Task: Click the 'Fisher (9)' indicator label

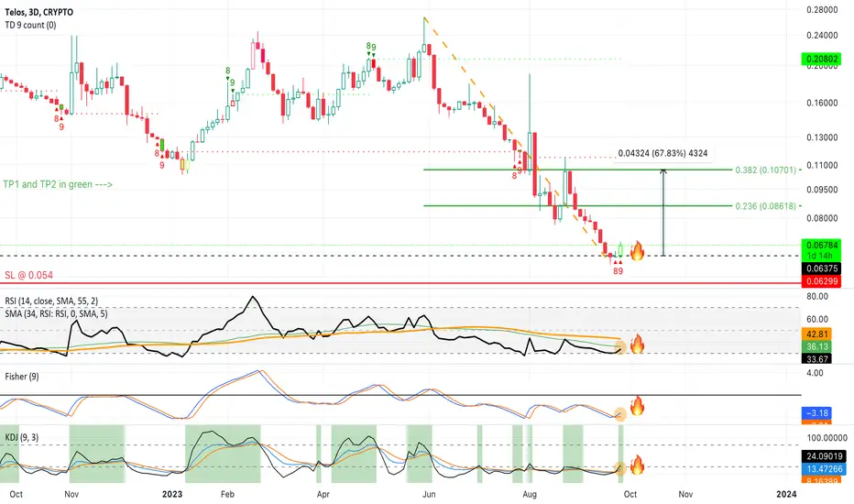Action: tap(22, 377)
